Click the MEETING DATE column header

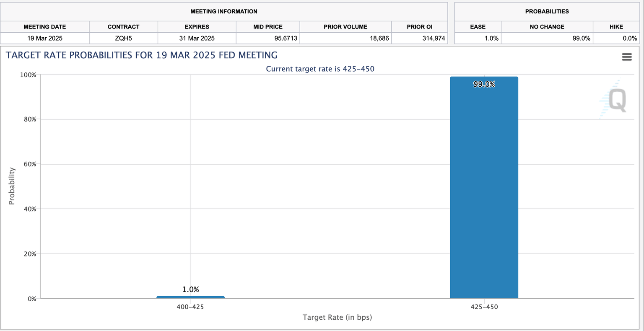pyautogui.click(x=44, y=26)
